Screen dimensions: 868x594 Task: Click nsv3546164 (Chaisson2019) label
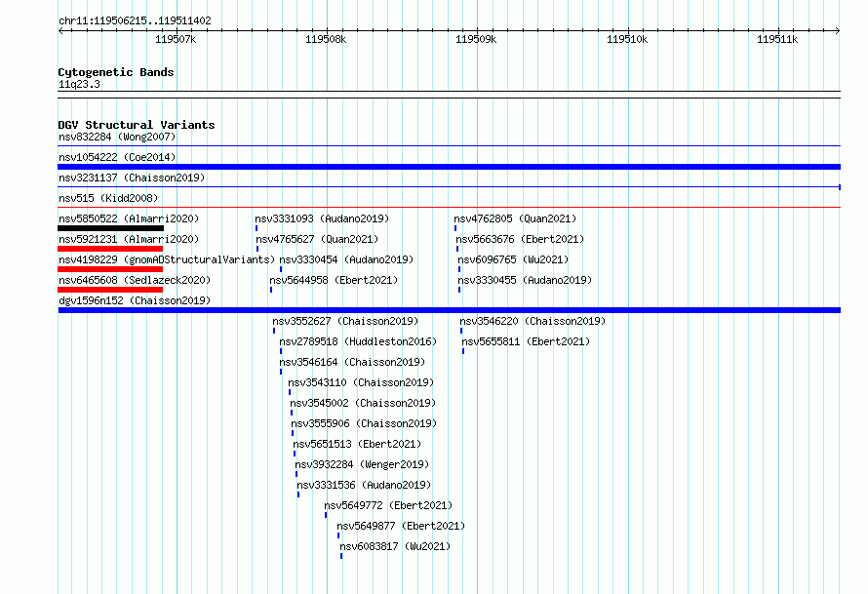coord(352,362)
